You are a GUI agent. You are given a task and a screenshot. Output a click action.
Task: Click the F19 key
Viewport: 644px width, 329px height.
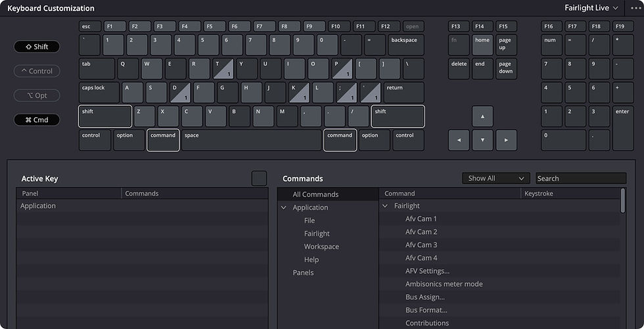(623, 26)
